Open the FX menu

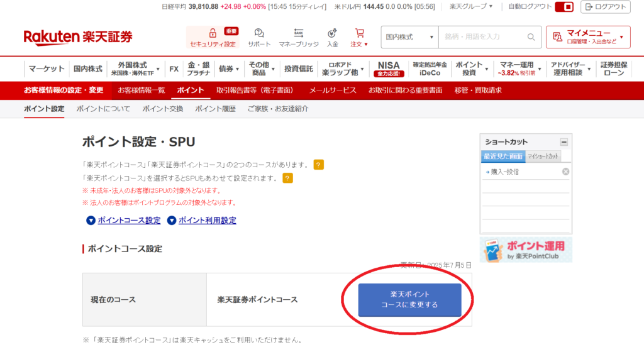coord(174,69)
